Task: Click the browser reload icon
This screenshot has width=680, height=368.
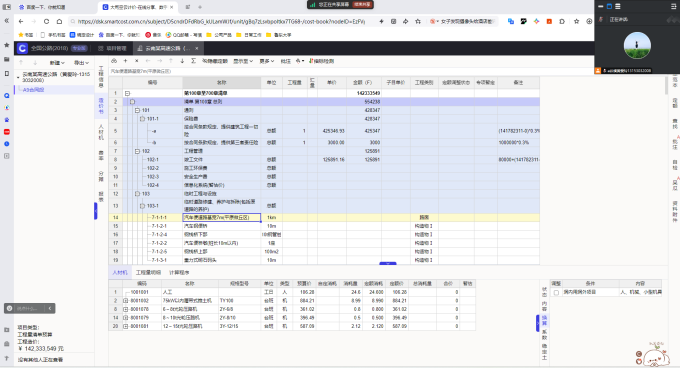Action: tap(46, 21)
